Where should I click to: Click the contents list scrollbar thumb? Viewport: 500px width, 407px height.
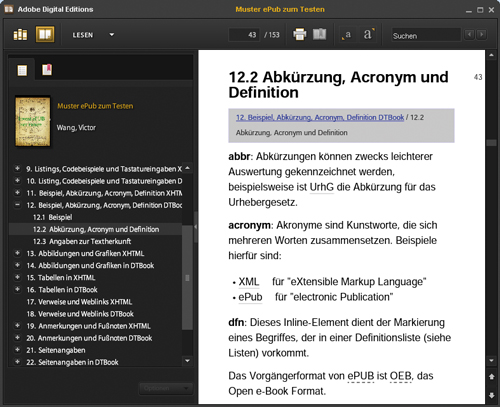click(x=187, y=277)
